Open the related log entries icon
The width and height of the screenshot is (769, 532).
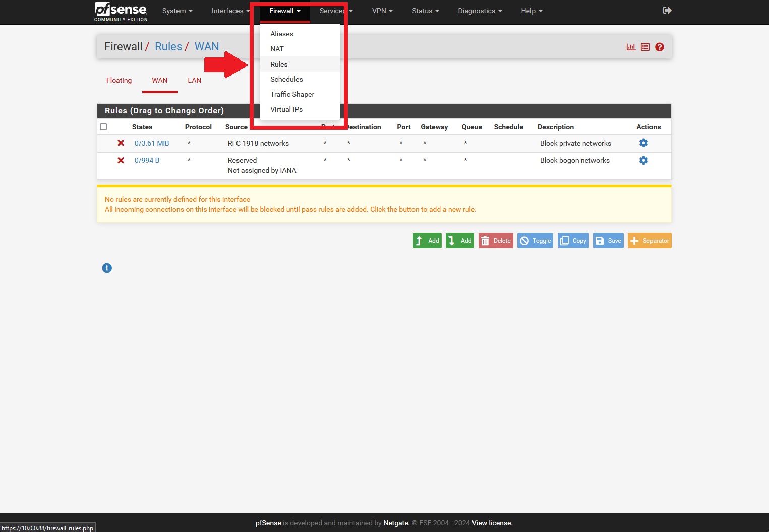645,47
